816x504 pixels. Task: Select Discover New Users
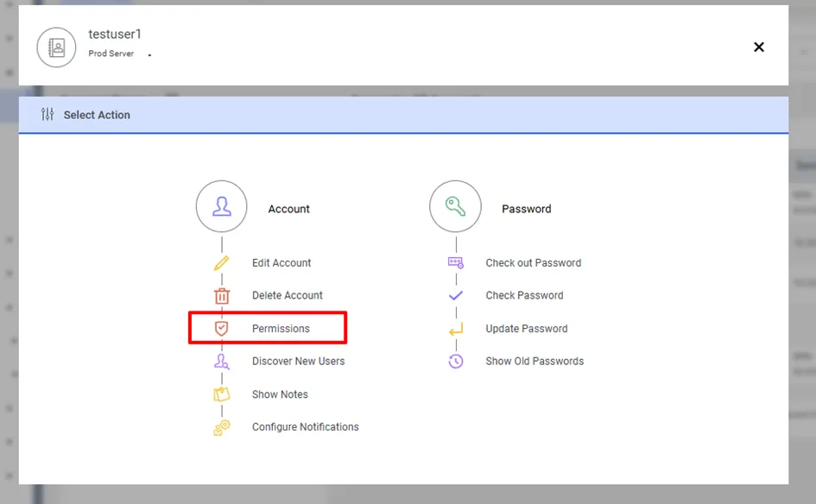click(298, 361)
